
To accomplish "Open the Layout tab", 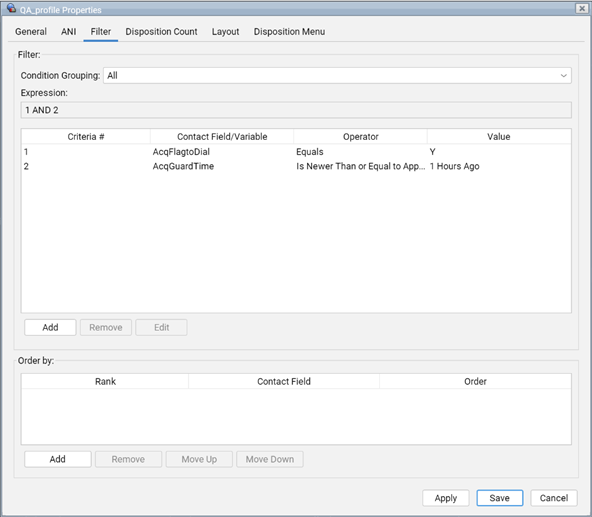I will coord(225,32).
